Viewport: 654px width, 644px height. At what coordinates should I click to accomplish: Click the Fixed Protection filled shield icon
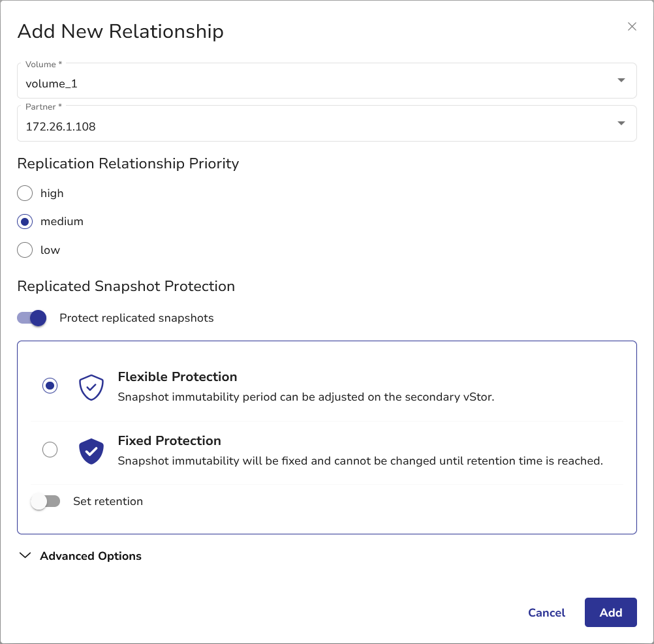pyautogui.click(x=91, y=450)
